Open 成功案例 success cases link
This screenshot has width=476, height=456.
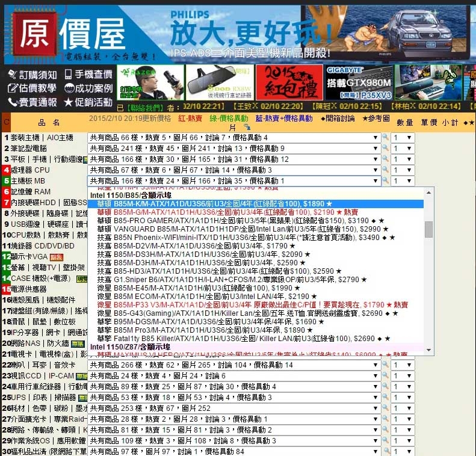pos(88,88)
